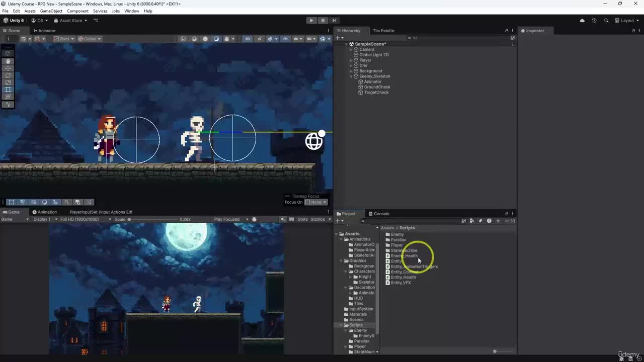The height and width of the screenshot is (362, 644).
Task: Switch to the Console tab
Action: [378, 214]
